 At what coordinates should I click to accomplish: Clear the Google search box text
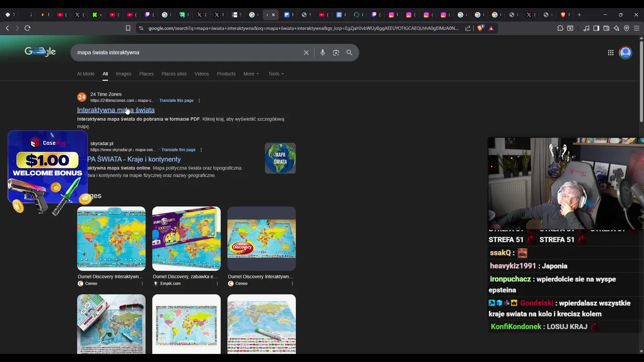pyautogui.click(x=306, y=52)
